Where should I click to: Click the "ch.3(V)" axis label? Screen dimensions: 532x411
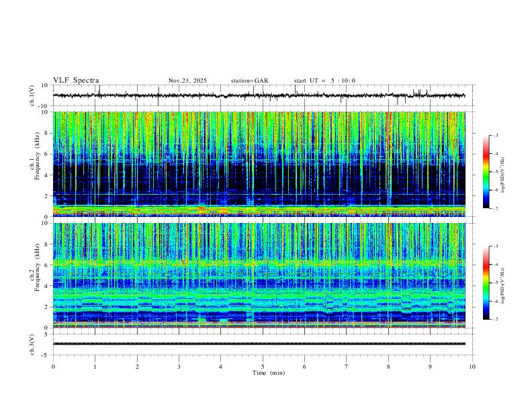32,345
